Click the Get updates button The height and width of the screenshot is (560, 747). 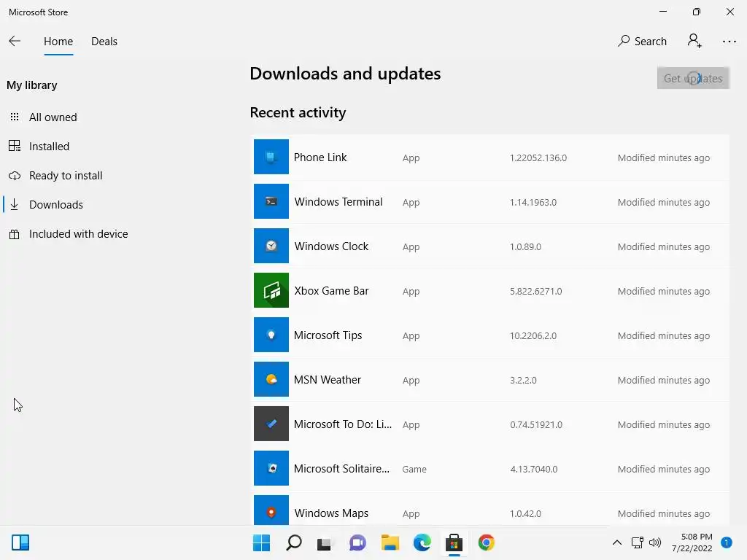coord(693,78)
